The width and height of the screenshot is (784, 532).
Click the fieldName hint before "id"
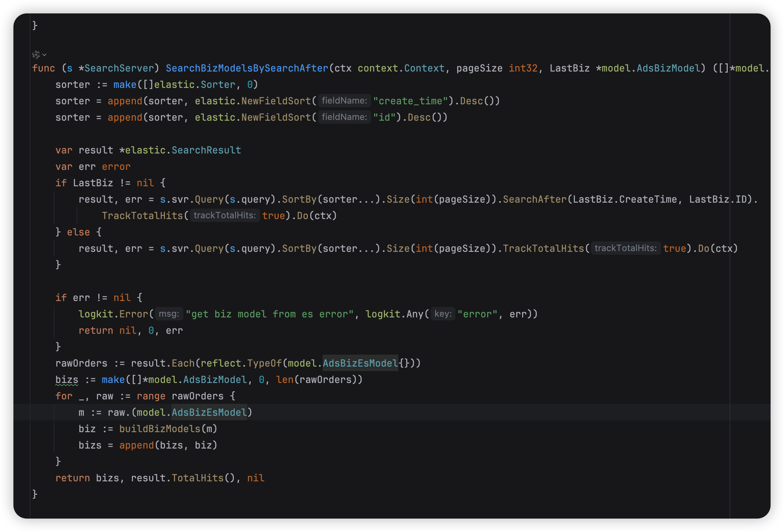pyautogui.click(x=344, y=117)
